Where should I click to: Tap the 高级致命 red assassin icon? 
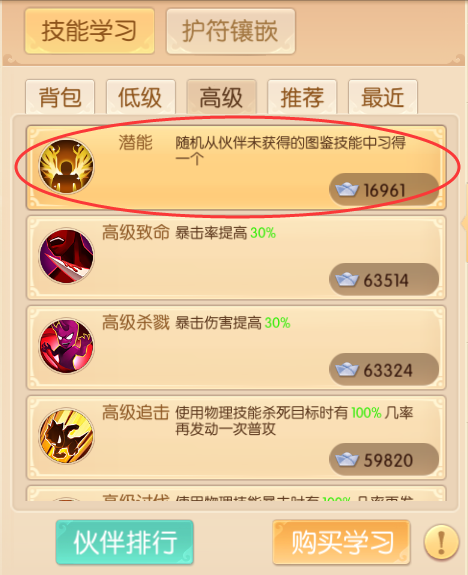click(66, 256)
